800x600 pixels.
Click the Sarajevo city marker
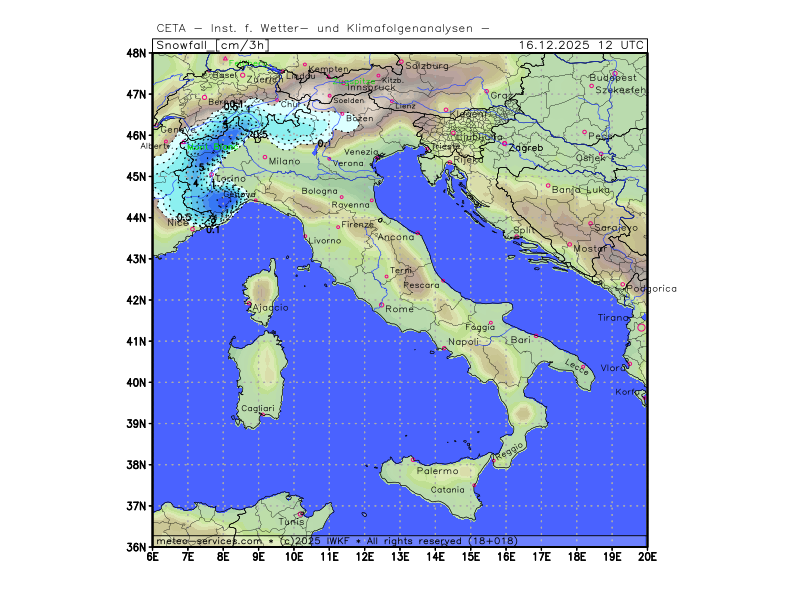point(591,223)
